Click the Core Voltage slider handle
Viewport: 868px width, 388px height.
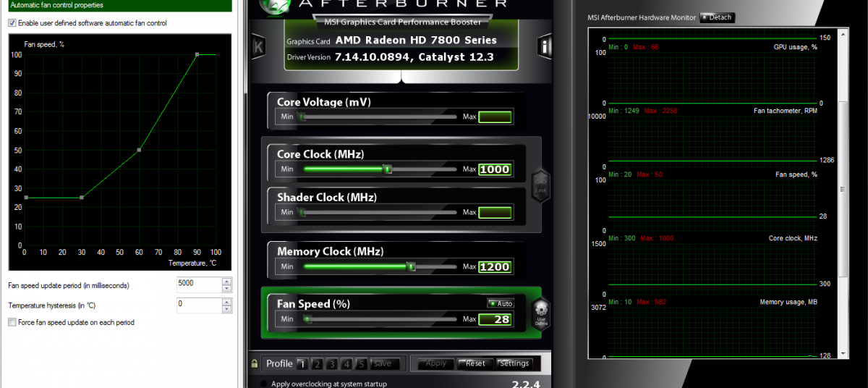tap(303, 117)
